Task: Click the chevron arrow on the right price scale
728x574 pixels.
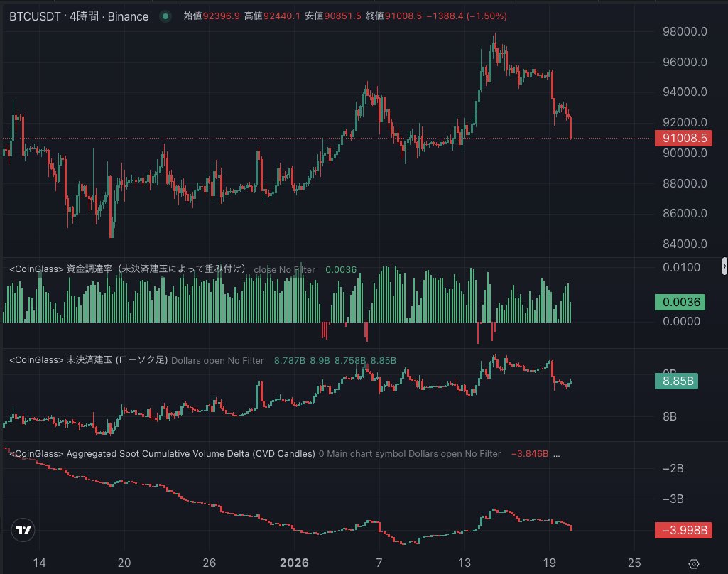Action: 722,266
